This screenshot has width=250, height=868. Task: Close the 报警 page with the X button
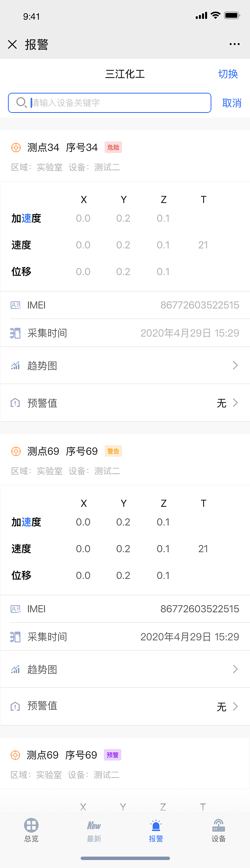click(x=12, y=44)
